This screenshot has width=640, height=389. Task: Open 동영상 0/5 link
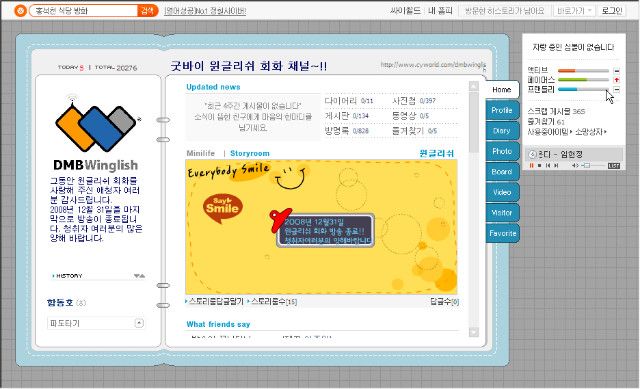click(x=410, y=116)
